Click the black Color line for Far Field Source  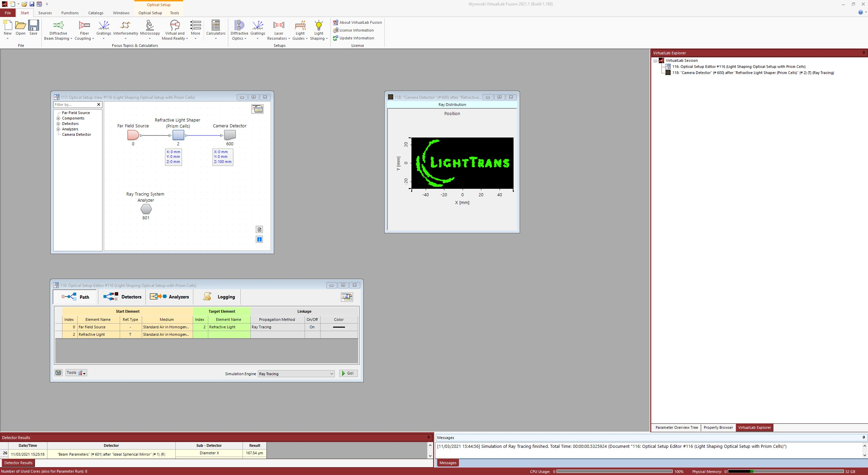tap(339, 327)
